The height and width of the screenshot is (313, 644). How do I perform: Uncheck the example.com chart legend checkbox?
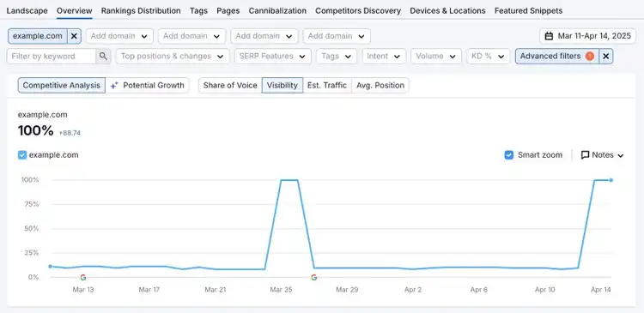[x=22, y=155]
